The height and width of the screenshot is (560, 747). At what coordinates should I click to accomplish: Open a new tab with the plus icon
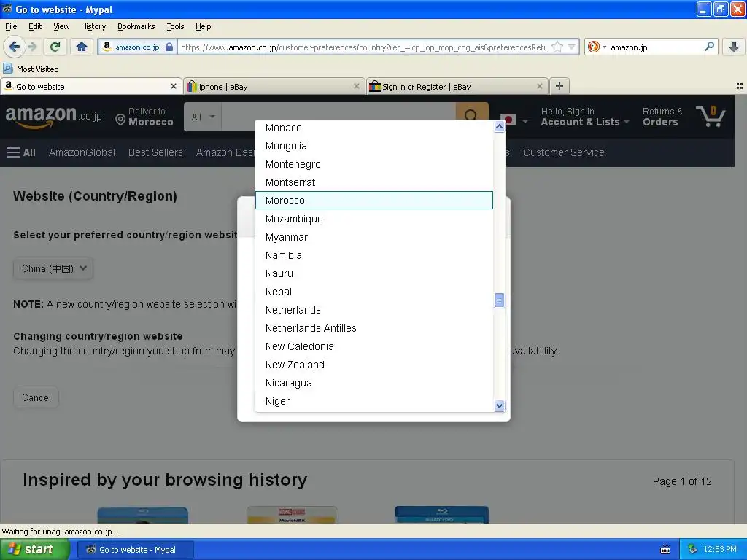pyautogui.click(x=560, y=86)
